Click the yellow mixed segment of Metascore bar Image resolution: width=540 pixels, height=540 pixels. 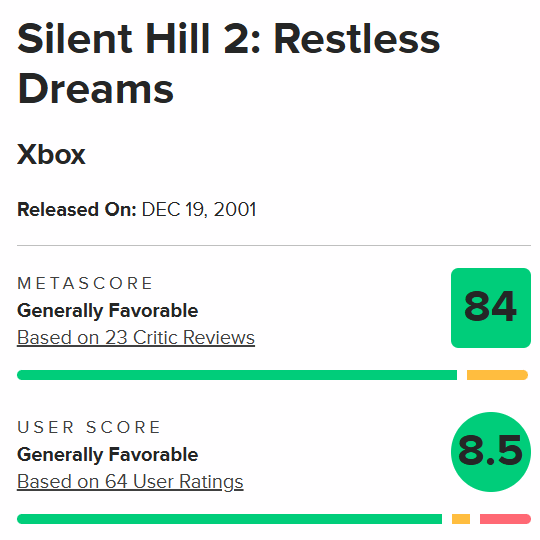click(497, 375)
